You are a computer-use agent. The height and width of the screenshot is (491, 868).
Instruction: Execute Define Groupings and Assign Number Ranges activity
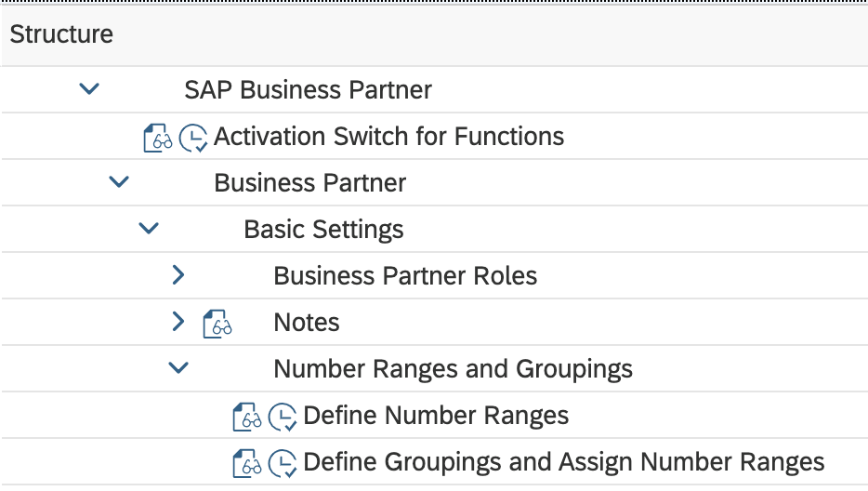click(283, 463)
